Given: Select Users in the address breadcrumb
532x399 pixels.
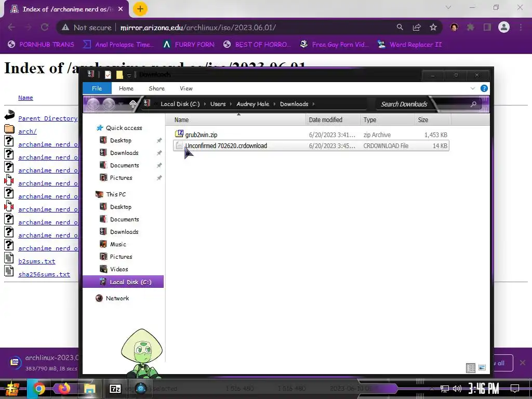Looking at the screenshot, I should pos(218,104).
